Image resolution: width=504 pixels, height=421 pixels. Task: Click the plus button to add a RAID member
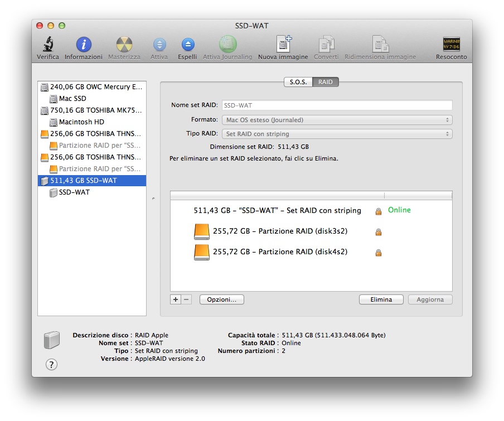pos(175,299)
